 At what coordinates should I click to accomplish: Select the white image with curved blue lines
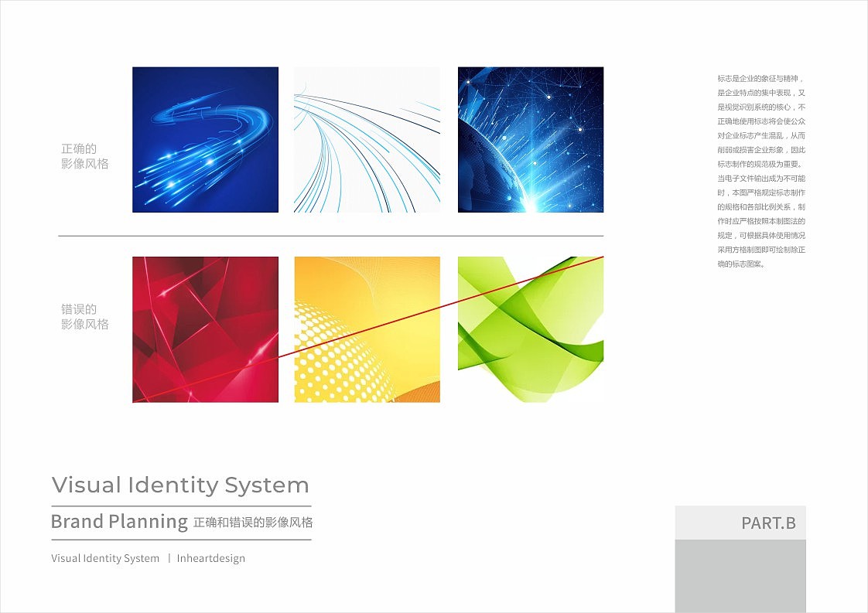click(367, 139)
